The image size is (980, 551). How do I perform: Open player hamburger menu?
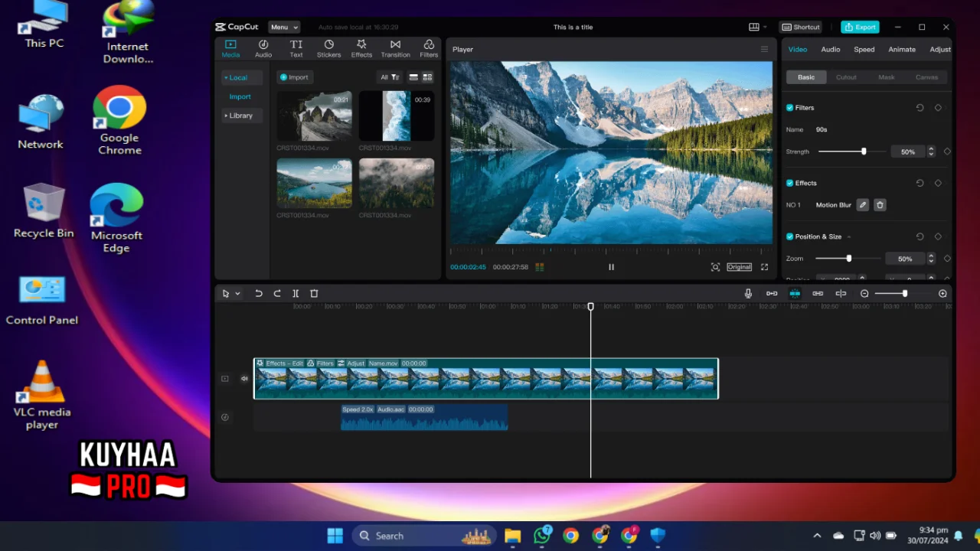[x=764, y=50]
